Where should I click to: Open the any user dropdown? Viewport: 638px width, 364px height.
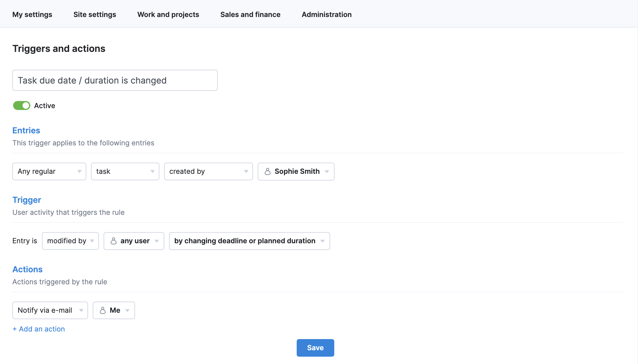pos(134,241)
